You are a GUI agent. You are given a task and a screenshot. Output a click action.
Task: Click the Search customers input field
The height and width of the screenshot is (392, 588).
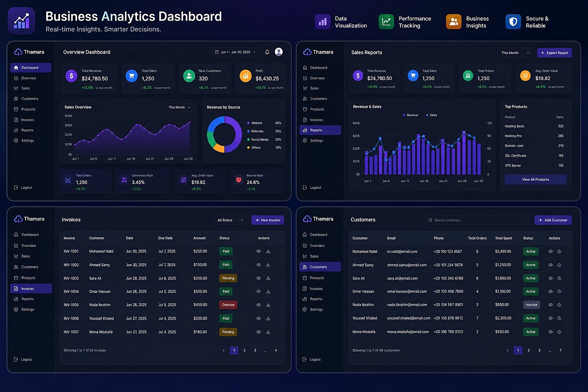pyautogui.click(x=477, y=220)
